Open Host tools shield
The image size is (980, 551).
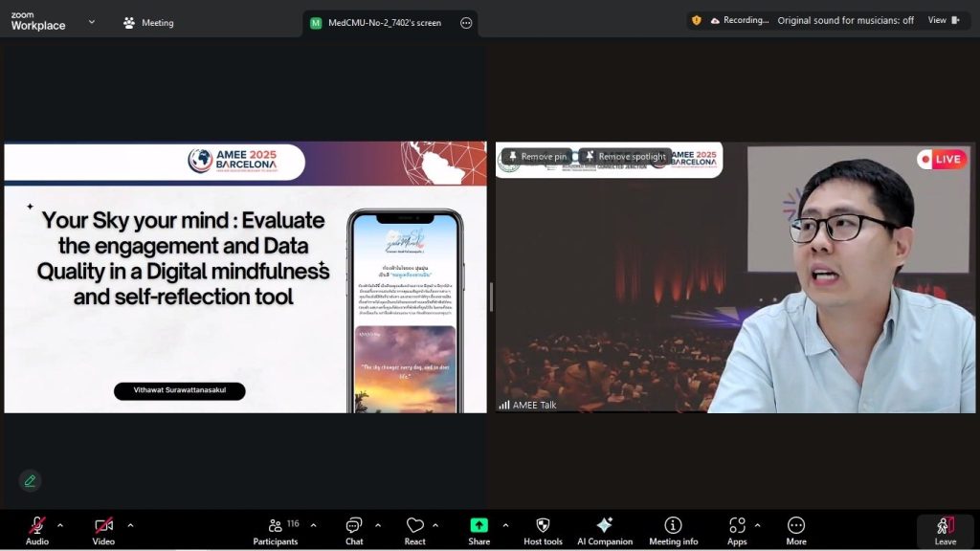[543, 529]
